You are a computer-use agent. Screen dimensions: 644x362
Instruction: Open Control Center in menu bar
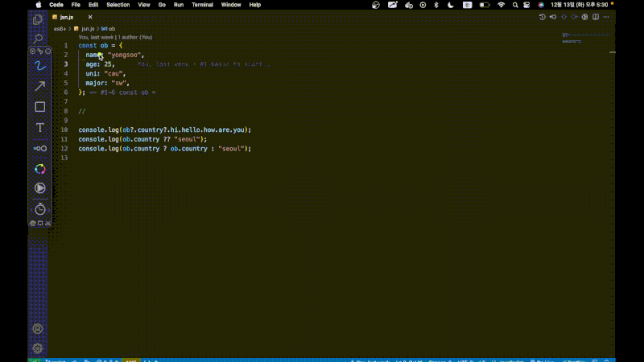tap(526, 5)
